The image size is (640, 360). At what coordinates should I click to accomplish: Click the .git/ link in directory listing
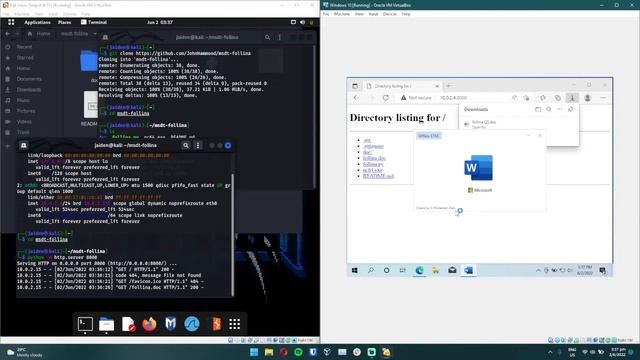(367, 140)
